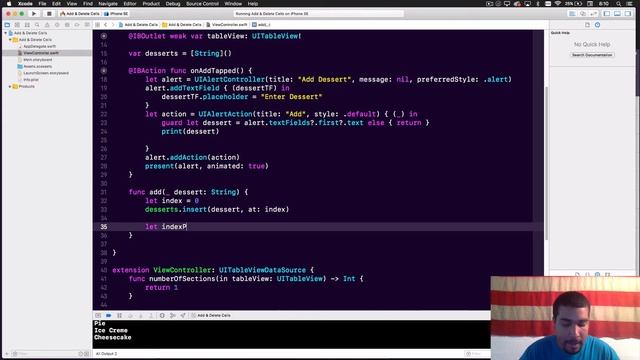
Task: Select Main.storyboard in the navigator
Action: [x=38, y=60]
